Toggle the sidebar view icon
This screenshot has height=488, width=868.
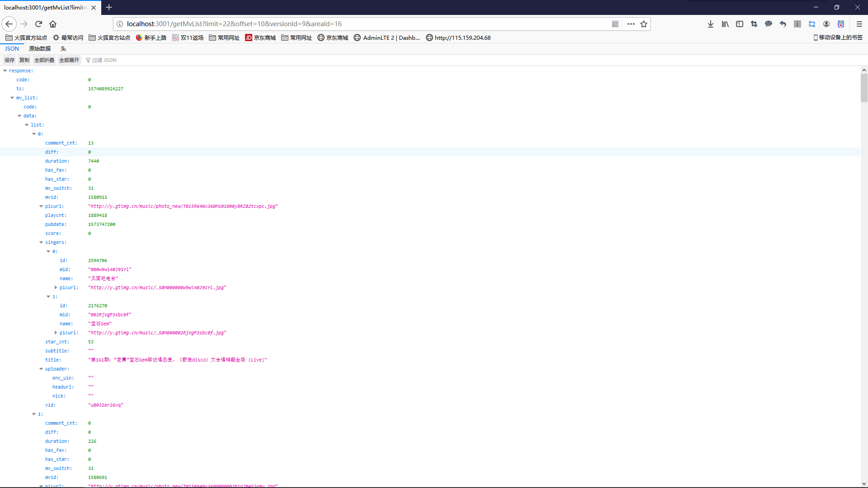[740, 24]
